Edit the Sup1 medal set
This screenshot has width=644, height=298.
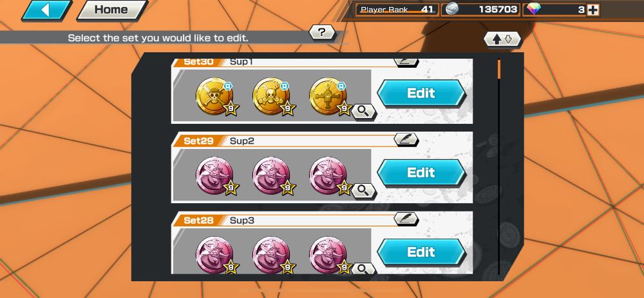coord(421,93)
